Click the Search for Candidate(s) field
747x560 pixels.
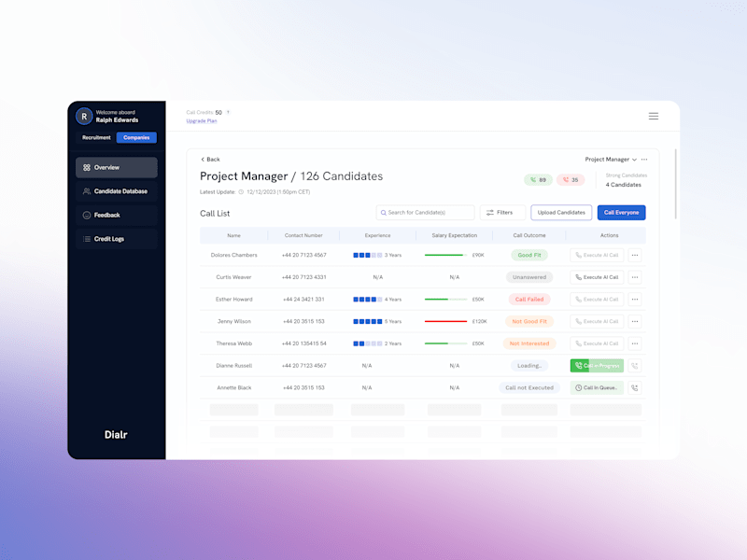pyautogui.click(x=425, y=213)
